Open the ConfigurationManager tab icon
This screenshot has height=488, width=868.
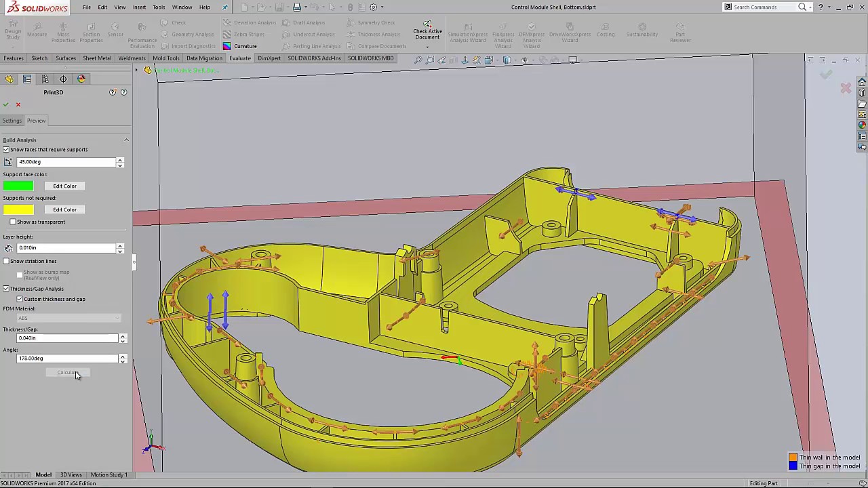[x=45, y=79]
